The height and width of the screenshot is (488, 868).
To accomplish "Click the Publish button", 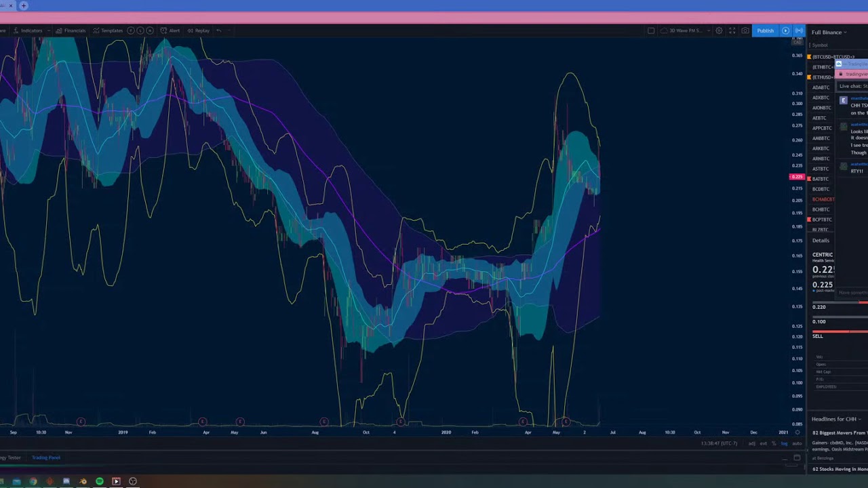I will [x=766, y=30].
